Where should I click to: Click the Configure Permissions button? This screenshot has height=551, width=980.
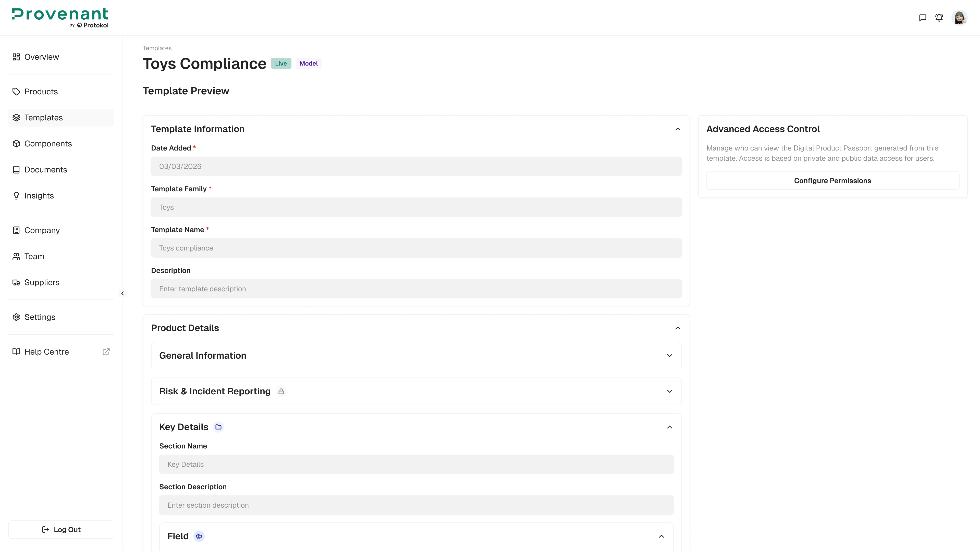(832, 181)
